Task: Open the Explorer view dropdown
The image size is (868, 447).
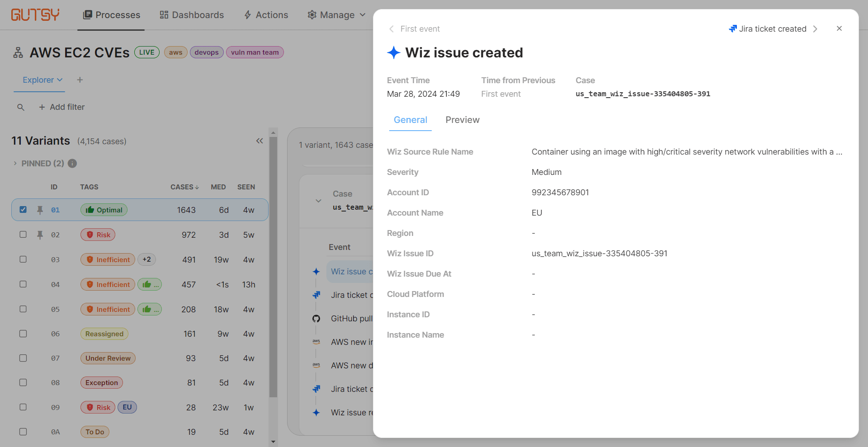Action: (x=42, y=80)
